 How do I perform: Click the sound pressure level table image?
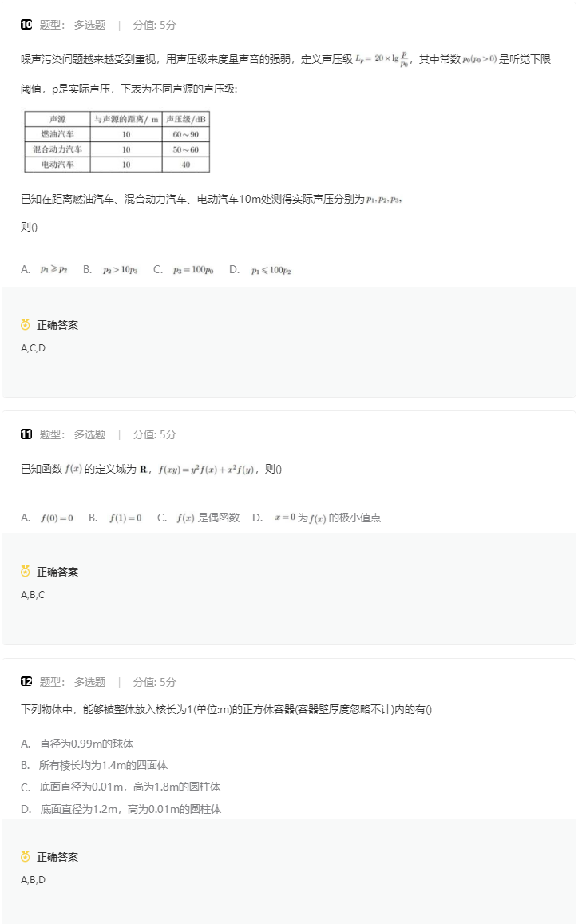click(117, 141)
